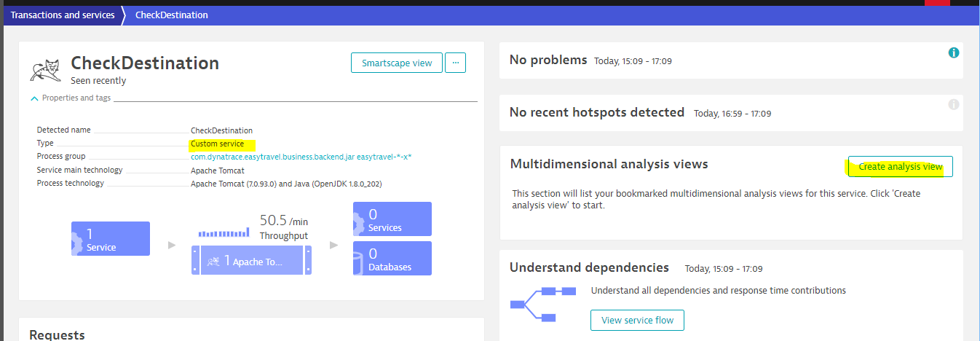Image resolution: width=980 pixels, height=341 pixels.
Task: Select the 1 Service caller tile
Action: tap(111, 239)
